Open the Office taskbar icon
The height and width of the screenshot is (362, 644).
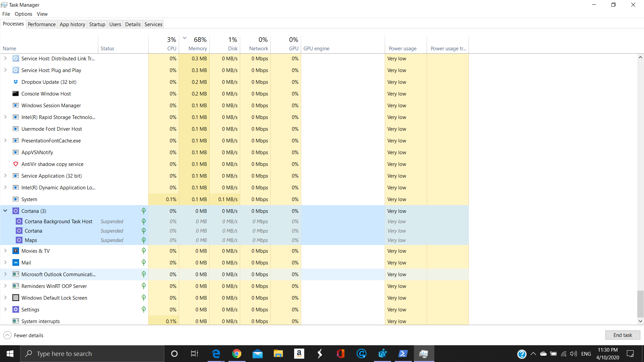pyautogui.click(x=341, y=354)
